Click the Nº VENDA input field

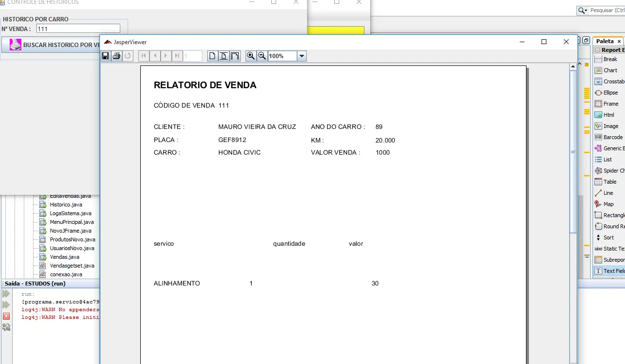click(x=78, y=29)
